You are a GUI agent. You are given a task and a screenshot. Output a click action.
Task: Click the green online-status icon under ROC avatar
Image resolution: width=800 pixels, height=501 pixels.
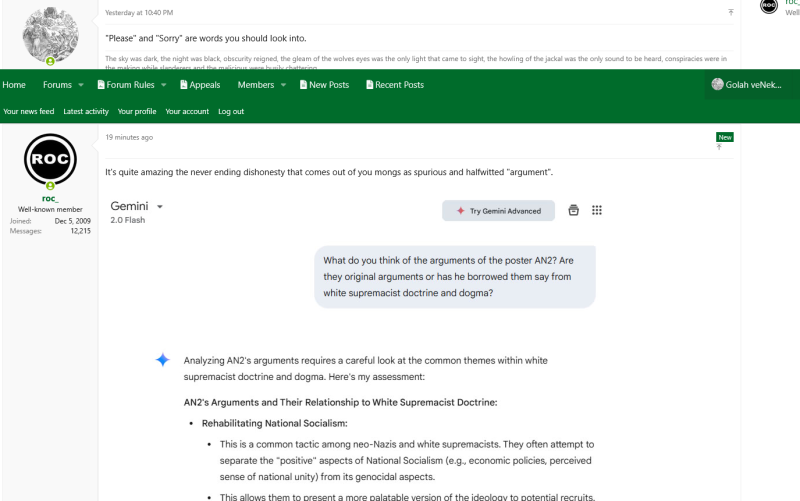click(50, 186)
